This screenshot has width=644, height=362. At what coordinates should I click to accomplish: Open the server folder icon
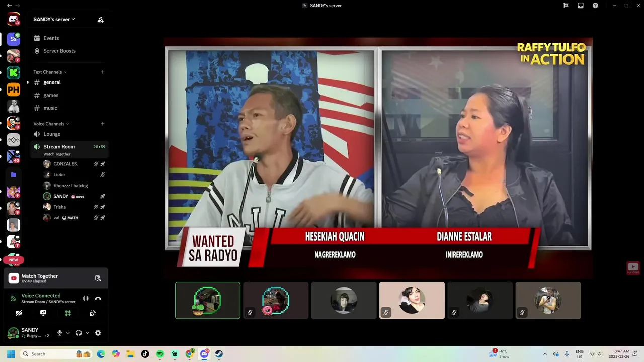(x=13, y=174)
